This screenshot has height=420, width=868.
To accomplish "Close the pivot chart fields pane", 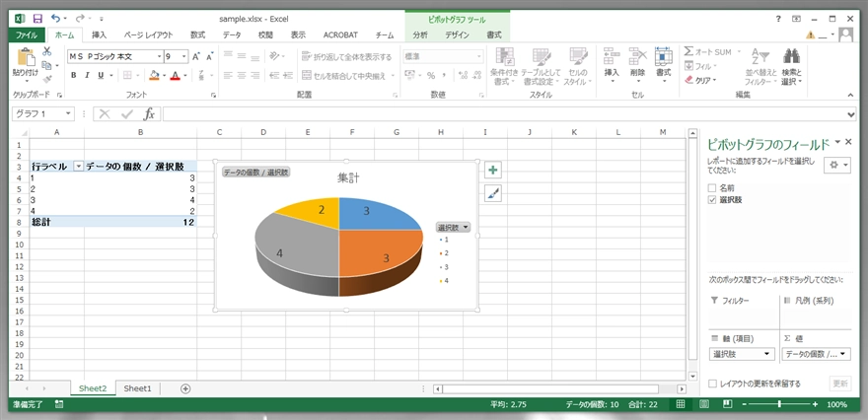I will tap(848, 142).
